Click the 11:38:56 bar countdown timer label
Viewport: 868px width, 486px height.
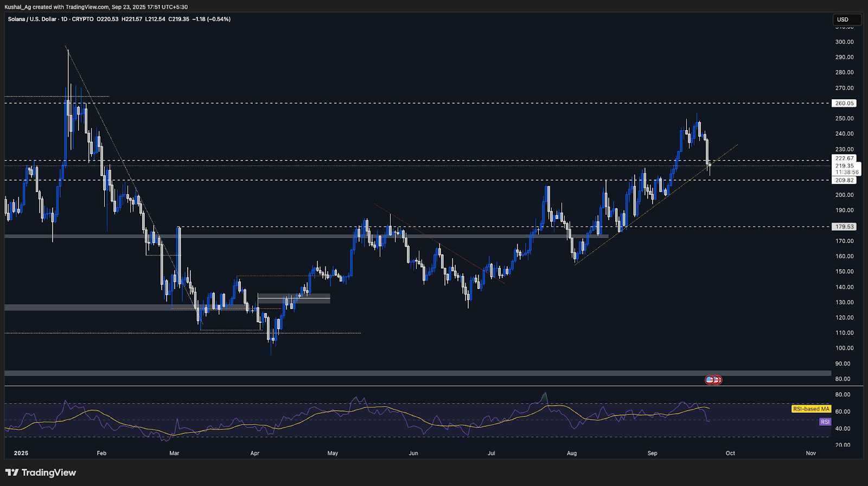[x=846, y=172]
